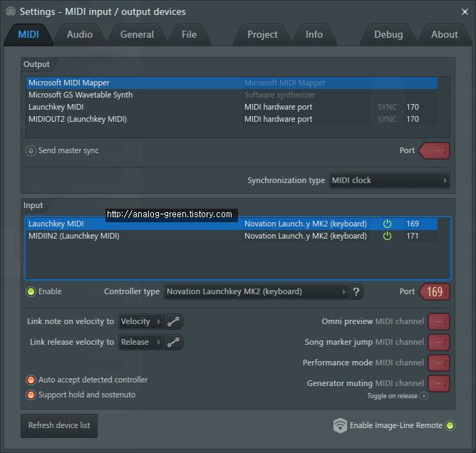
Task: Toggle the Toggle on release option
Action: 424,396
